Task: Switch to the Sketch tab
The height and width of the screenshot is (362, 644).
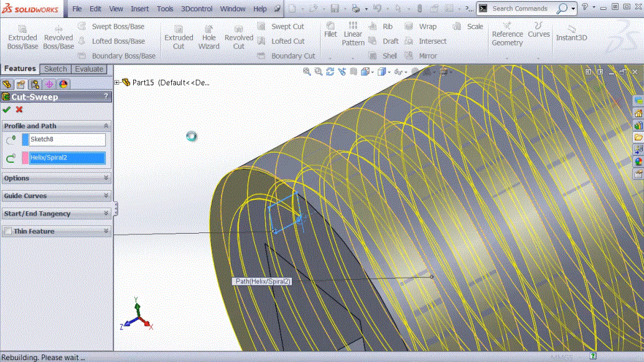Action: [x=55, y=69]
